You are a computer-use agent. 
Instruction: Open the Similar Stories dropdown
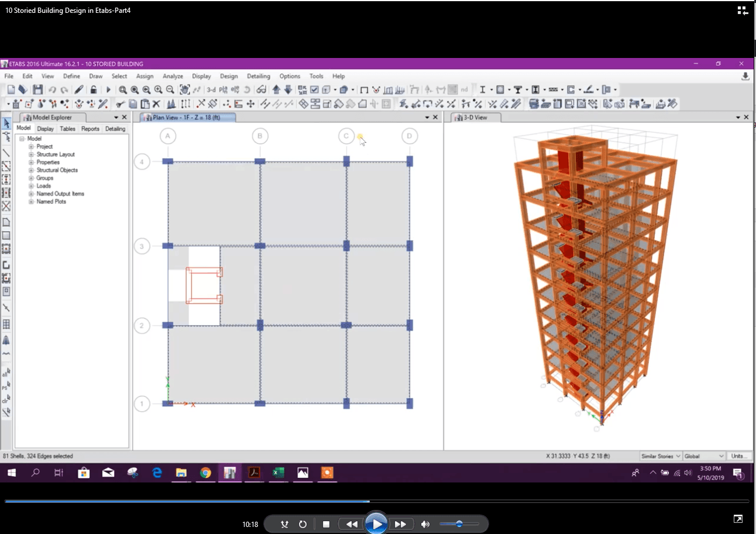tap(661, 456)
